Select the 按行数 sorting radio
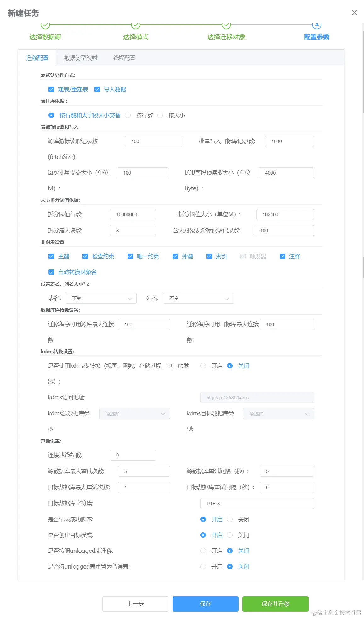This screenshot has height=618, width=364. (x=128, y=115)
